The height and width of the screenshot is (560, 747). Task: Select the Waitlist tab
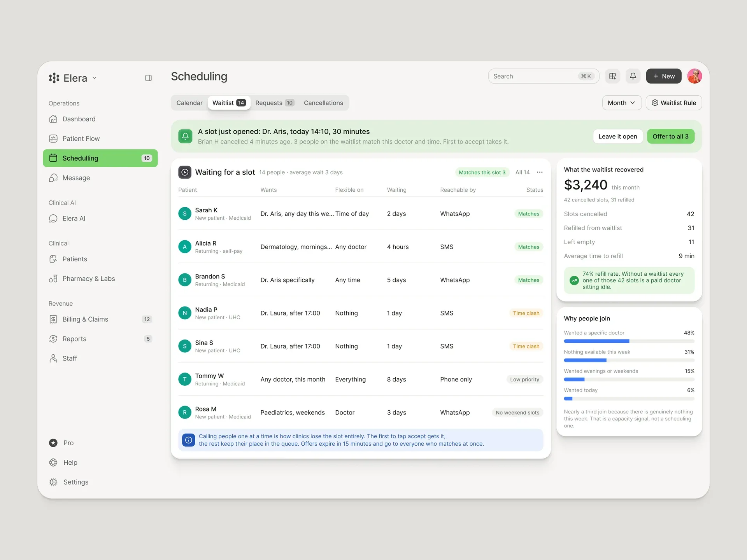pyautogui.click(x=229, y=103)
